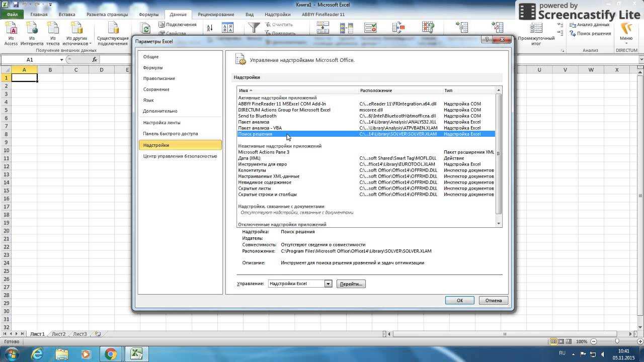644x362 pixels.
Task: Click Help question mark button in dialog
Action: coord(487,40)
